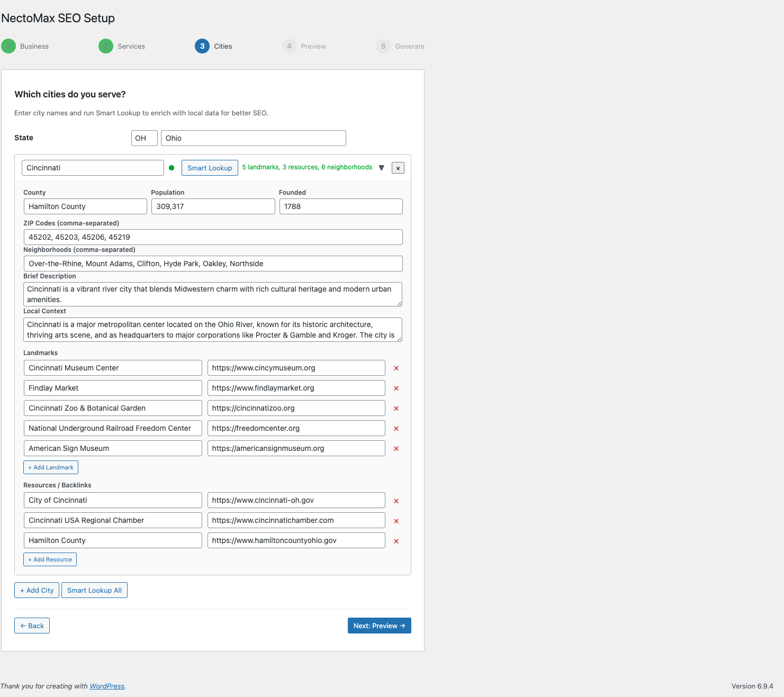Remove the Hamilton County resource entry
The height and width of the screenshot is (697, 784).
(x=396, y=540)
